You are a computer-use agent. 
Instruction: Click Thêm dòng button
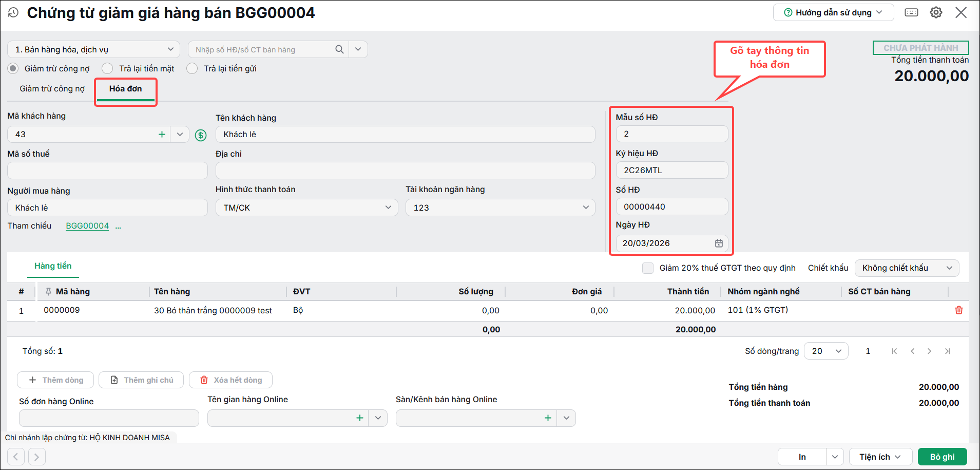pyautogui.click(x=55, y=380)
